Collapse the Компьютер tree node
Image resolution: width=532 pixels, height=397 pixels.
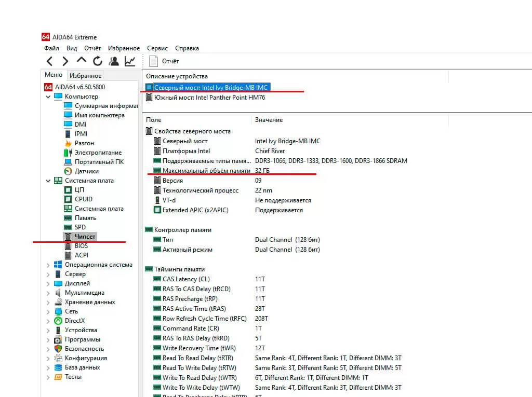coord(48,97)
